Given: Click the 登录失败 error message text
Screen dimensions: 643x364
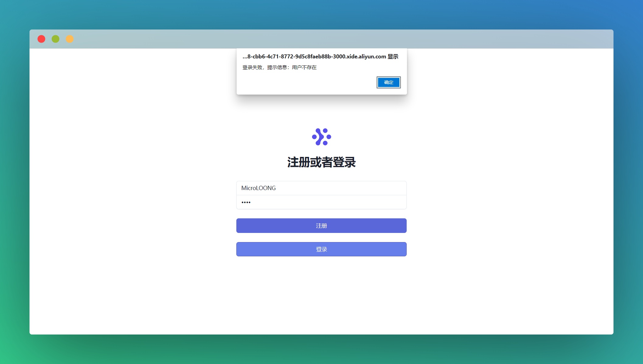Looking at the screenshot, I should pyautogui.click(x=252, y=68).
